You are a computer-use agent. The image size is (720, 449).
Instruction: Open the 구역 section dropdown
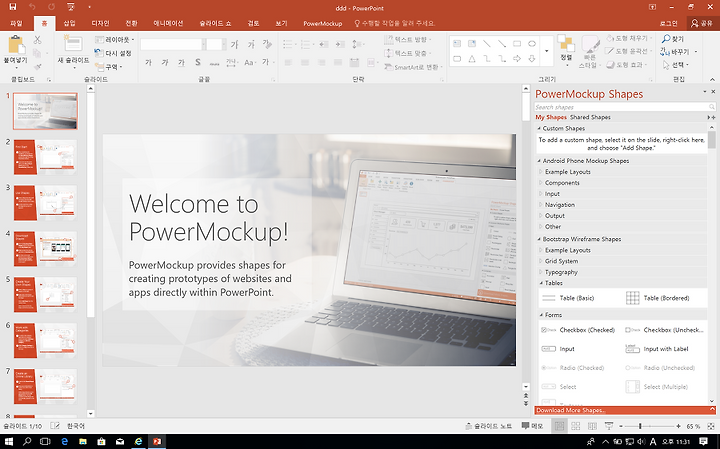coord(108,67)
